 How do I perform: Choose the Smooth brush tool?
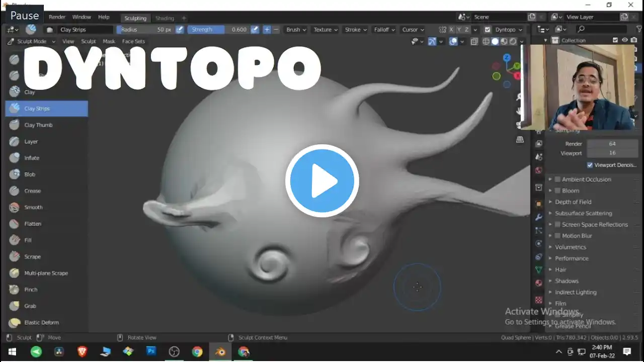(33, 207)
